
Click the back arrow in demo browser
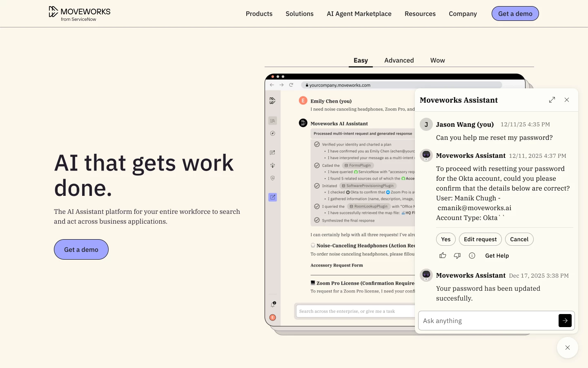click(272, 85)
